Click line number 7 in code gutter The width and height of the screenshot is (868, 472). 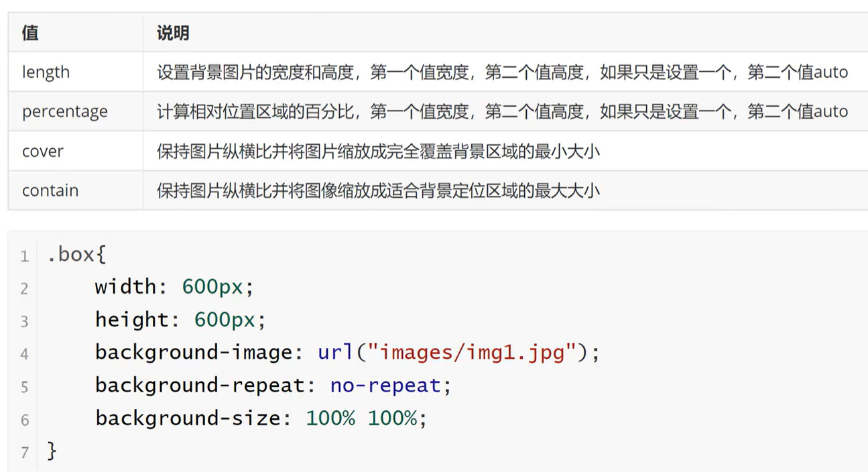coord(25,453)
